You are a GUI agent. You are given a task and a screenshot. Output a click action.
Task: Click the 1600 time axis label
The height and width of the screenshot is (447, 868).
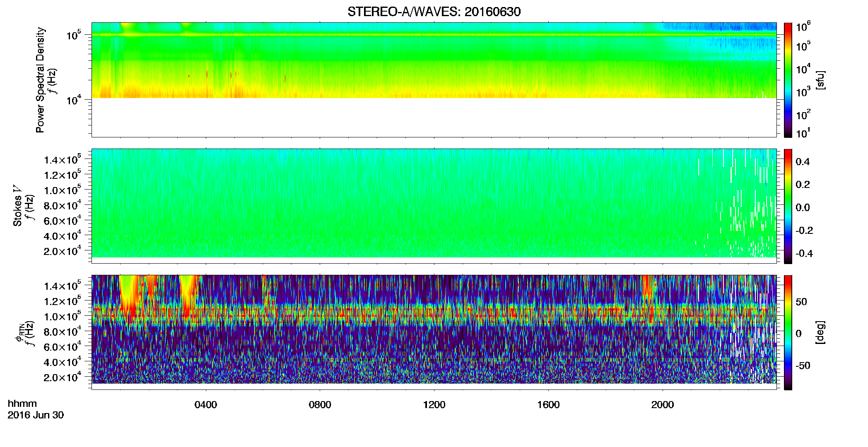pyautogui.click(x=548, y=405)
